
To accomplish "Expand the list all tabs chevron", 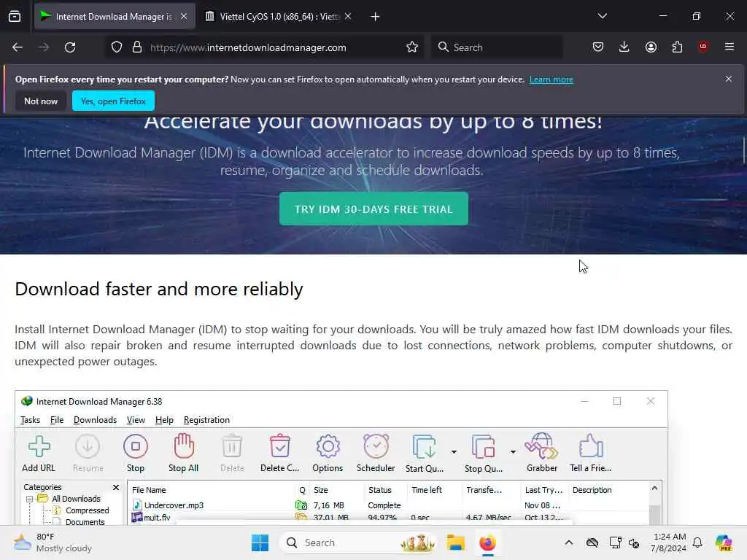I will point(602,16).
